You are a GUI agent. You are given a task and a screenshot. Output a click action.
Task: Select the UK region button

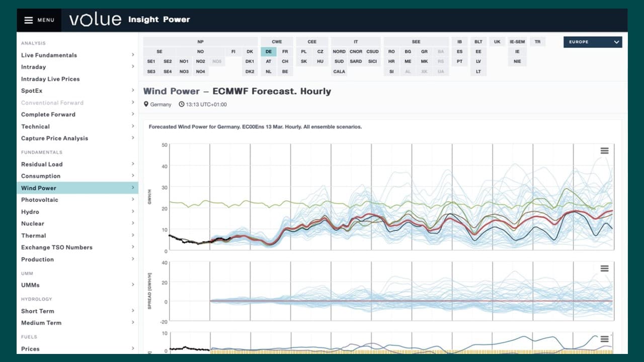tap(497, 42)
